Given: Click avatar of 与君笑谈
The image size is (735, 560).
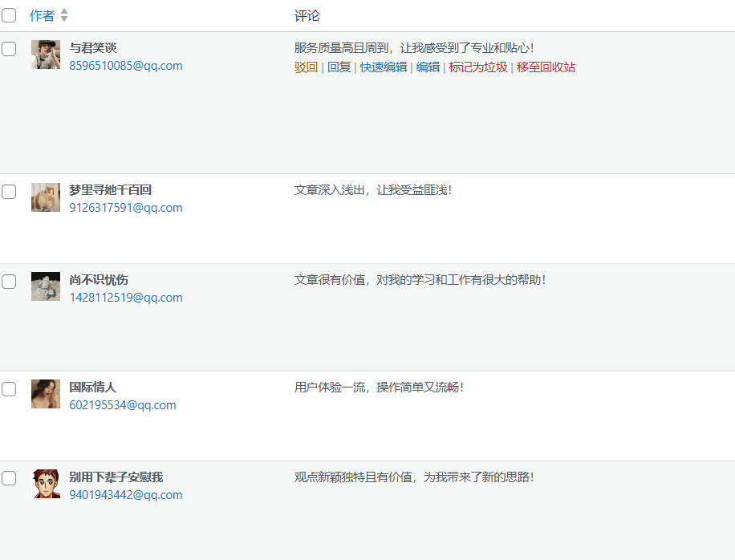Looking at the screenshot, I should (46, 55).
